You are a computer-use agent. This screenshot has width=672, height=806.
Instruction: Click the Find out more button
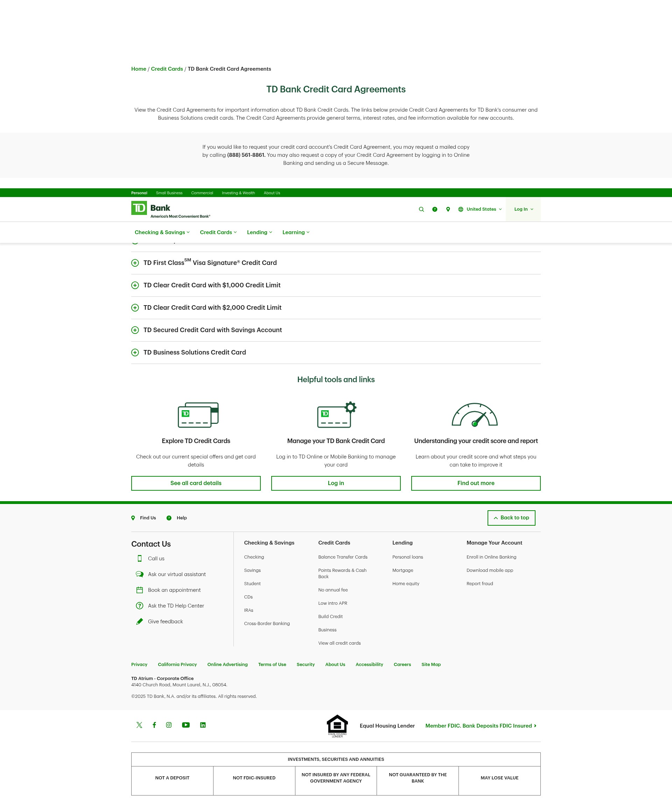pos(476,483)
